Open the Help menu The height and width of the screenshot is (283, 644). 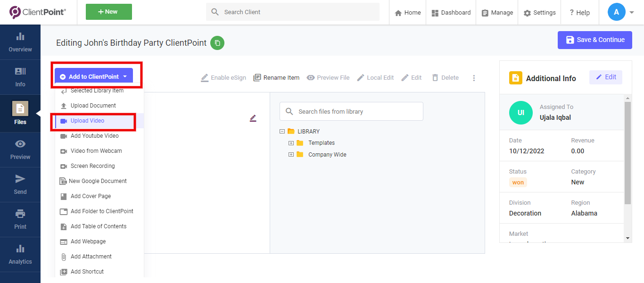tap(579, 13)
